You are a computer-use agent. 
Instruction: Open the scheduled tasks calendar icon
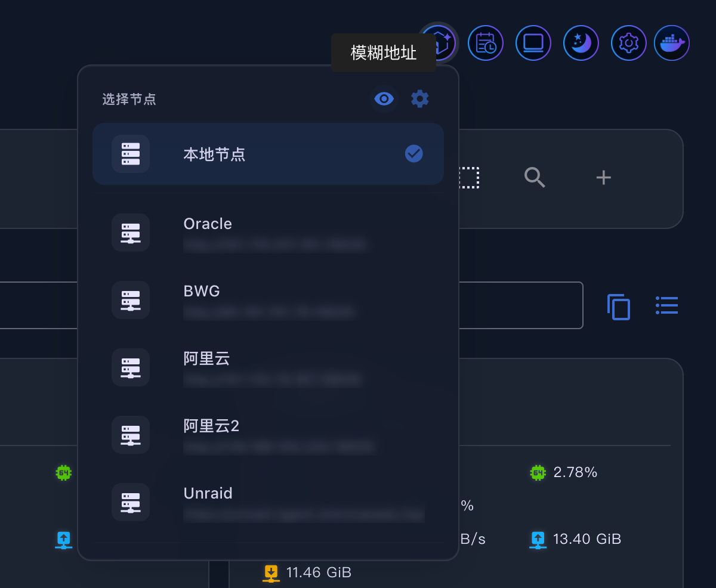486,43
